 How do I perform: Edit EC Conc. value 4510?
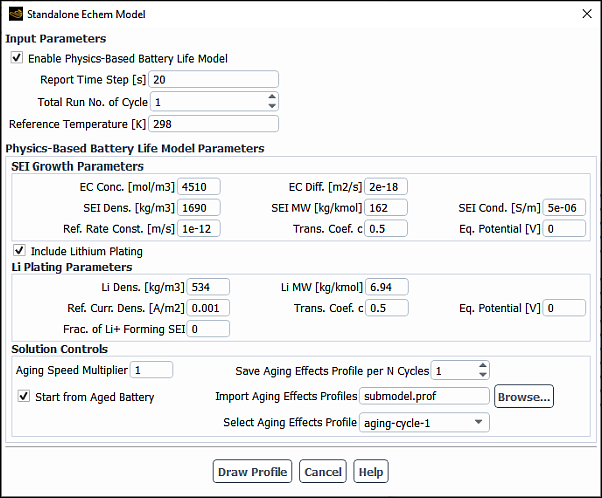(x=198, y=187)
